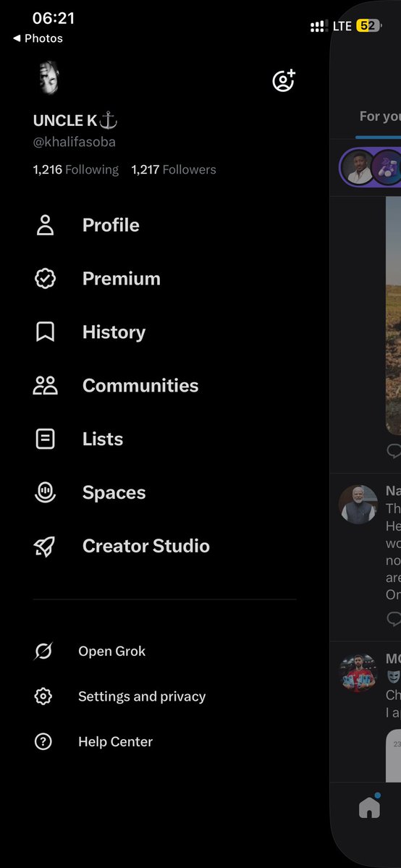Tap the 06:21 status bar clock

53,18
